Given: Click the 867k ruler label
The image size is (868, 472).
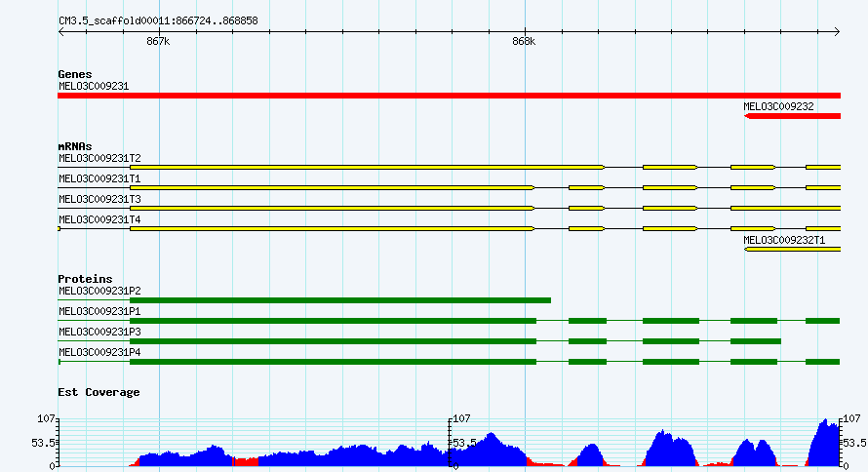Looking at the screenshot, I should click(x=158, y=42).
